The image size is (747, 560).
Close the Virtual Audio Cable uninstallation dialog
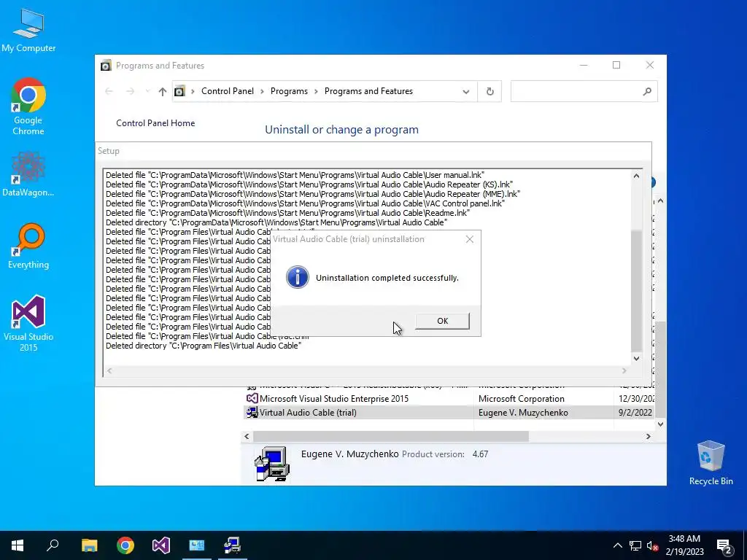tap(470, 239)
